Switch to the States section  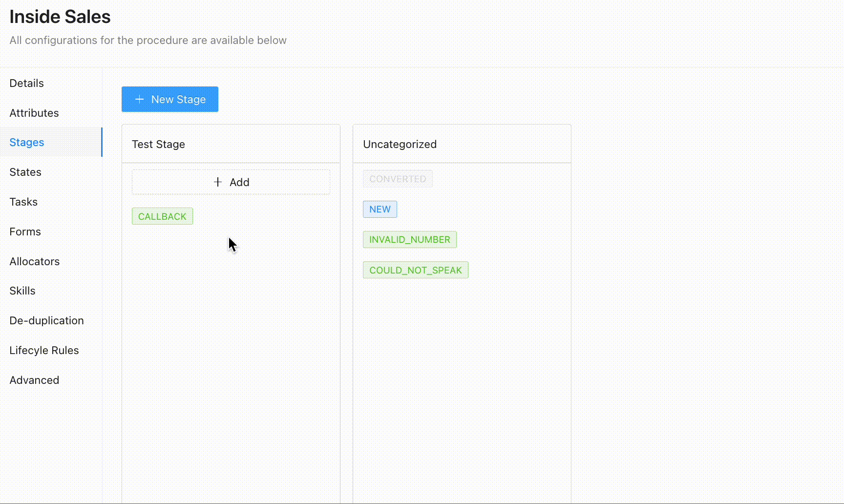click(25, 172)
